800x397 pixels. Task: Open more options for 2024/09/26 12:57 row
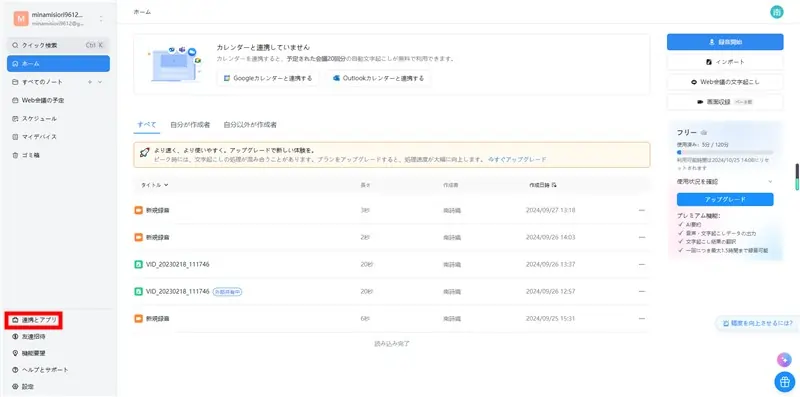(641, 291)
